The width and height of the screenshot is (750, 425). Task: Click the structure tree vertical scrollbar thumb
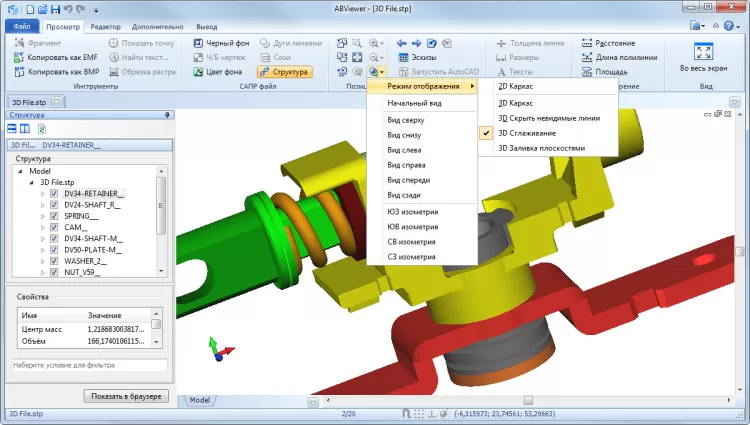point(161,206)
